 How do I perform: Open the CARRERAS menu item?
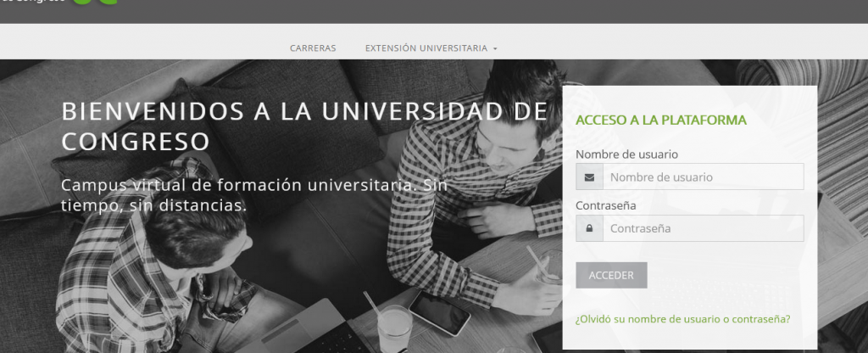[313, 48]
